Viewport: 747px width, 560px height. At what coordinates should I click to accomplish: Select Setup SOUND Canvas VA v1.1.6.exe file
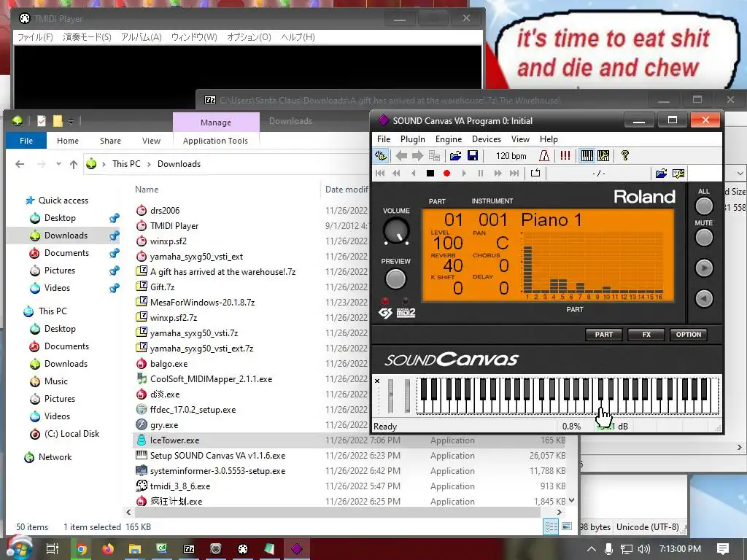pyautogui.click(x=217, y=456)
